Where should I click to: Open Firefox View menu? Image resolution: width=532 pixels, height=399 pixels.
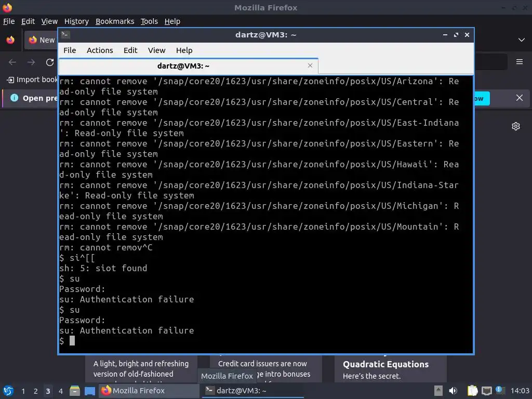tap(49, 21)
